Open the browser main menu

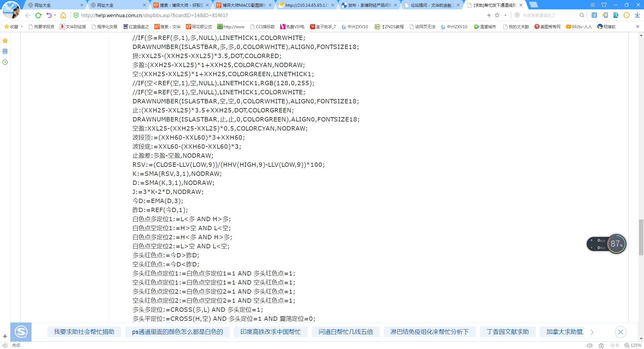point(593,5)
